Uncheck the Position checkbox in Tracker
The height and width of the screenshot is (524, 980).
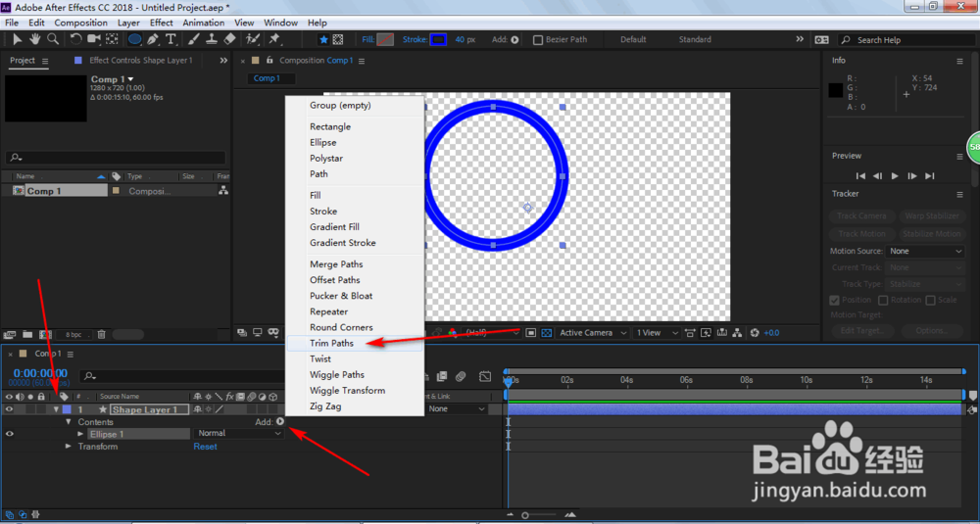pyautogui.click(x=834, y=300)
